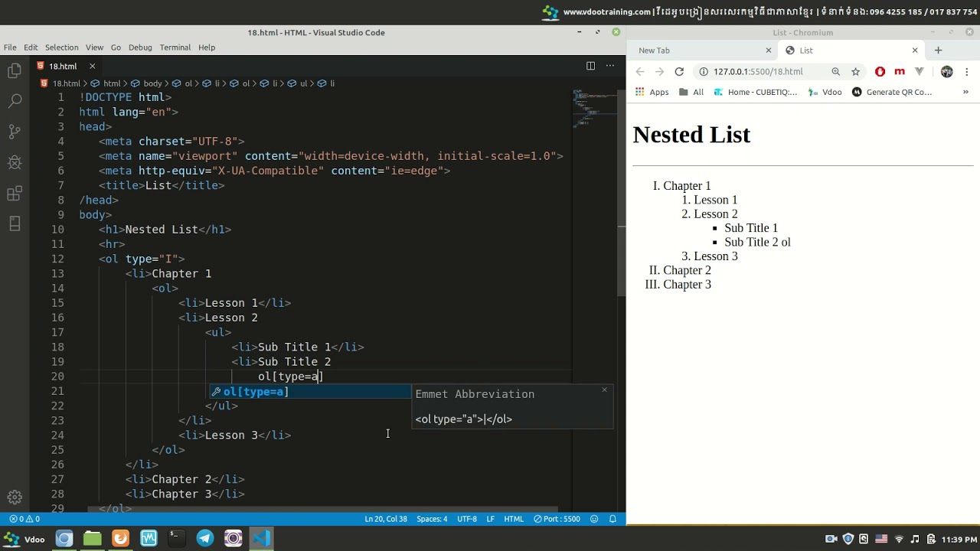
Task: Click the grey V extension icon
Action: pyautogui.click(x=920, y=71)
